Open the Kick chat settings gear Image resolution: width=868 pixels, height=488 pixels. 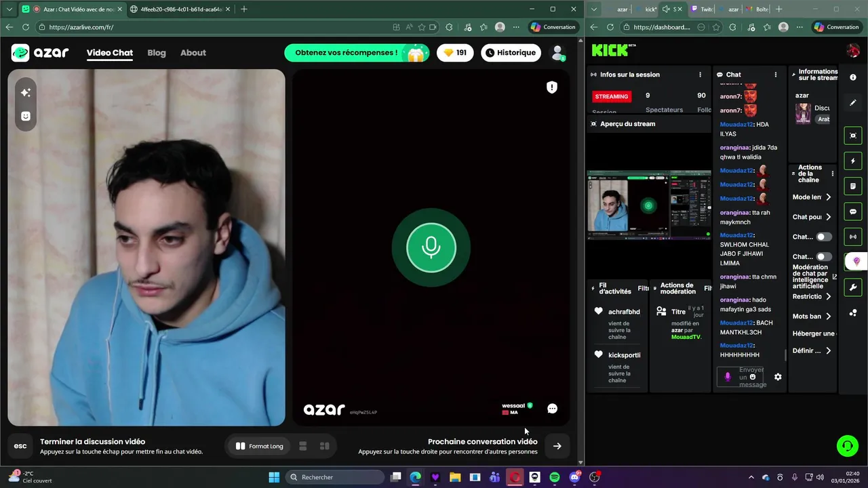tap(778, 377)
